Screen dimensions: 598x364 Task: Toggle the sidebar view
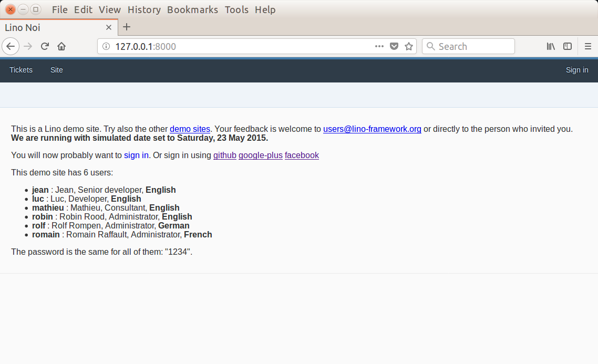[x=568, y=47]
